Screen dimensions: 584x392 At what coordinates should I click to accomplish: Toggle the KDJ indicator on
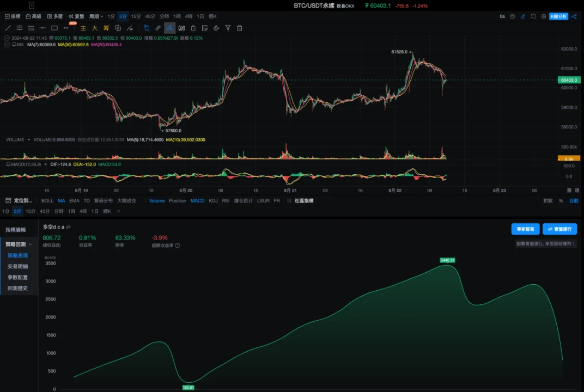[x=213, y=201]
